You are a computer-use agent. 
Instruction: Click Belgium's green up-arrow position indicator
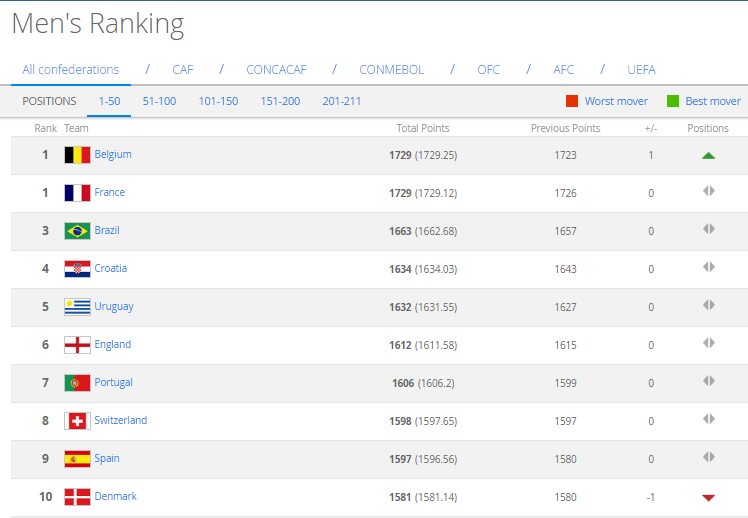[708, 155]
